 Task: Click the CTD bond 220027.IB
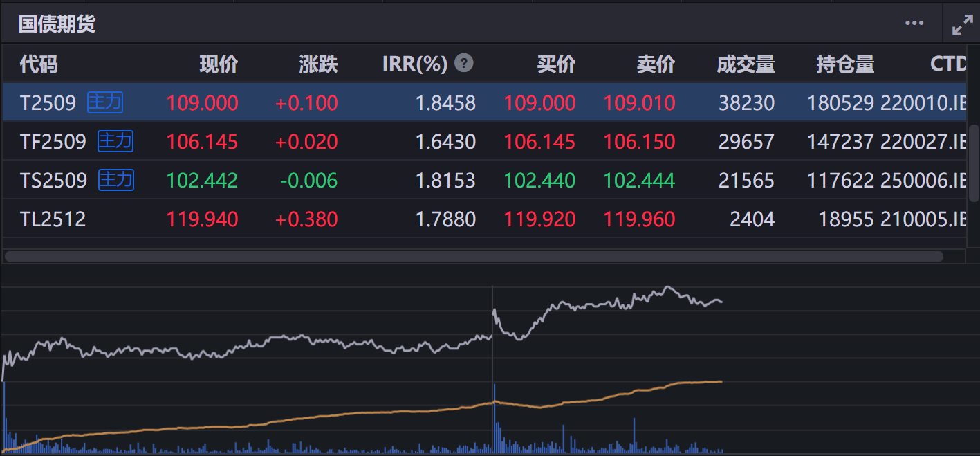coord(923,143)
